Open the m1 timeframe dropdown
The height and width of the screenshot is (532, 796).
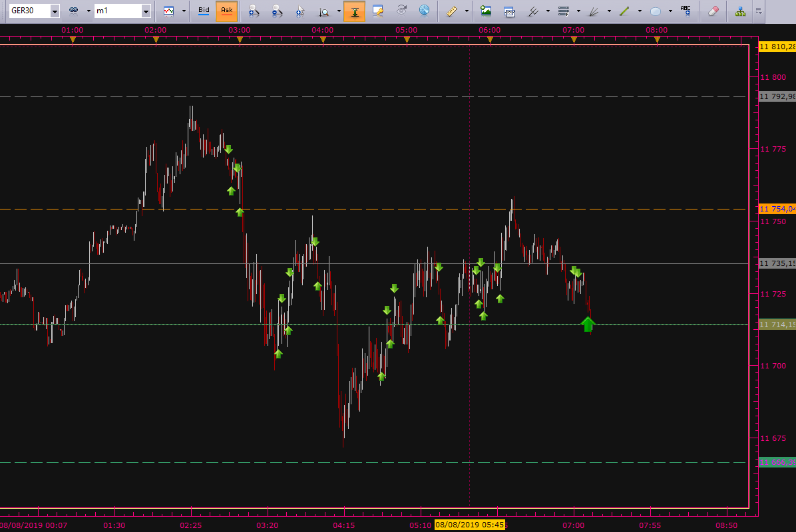(x=146, y=11)
